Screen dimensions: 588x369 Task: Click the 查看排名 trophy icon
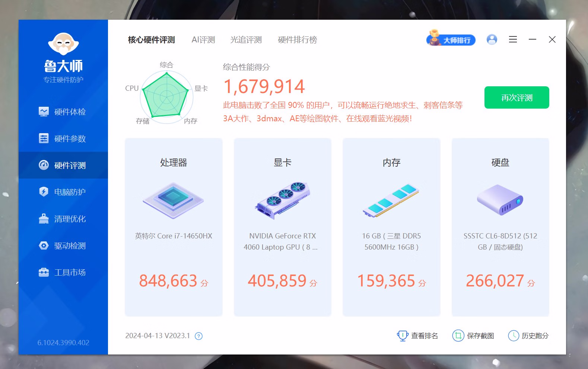(x=403, y=336)
